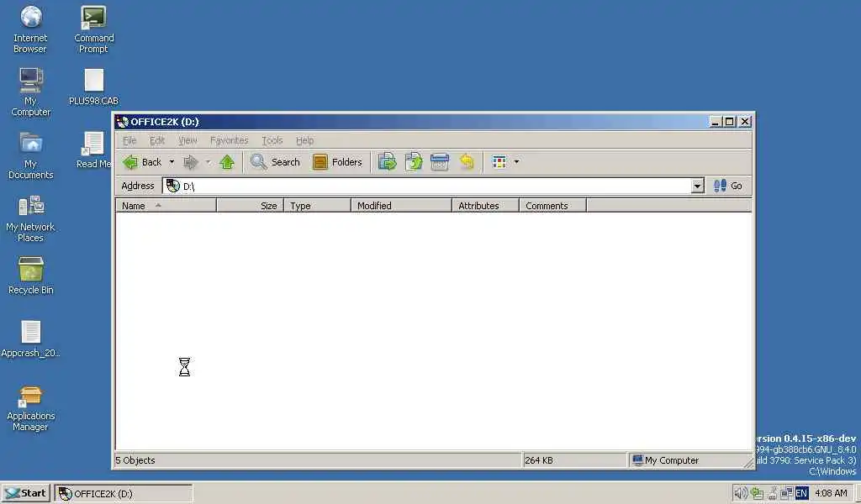Image resolution: width=861 pixels, height=504 pixels.
Task: Select the Command Prompt desktop icon
Action: [x=94, y=29]
